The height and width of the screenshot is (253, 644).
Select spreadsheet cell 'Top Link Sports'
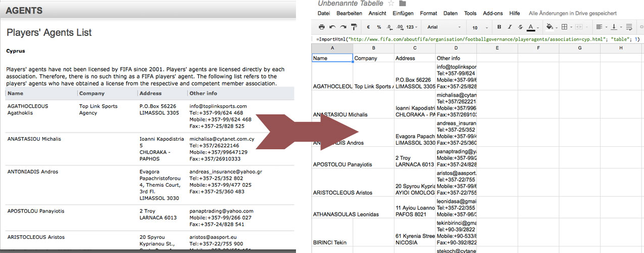pos(374,76)
